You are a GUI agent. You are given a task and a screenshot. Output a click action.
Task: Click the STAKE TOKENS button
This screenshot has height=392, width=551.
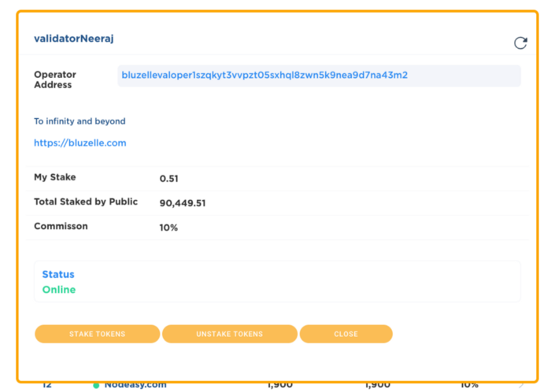coord(98,334)
